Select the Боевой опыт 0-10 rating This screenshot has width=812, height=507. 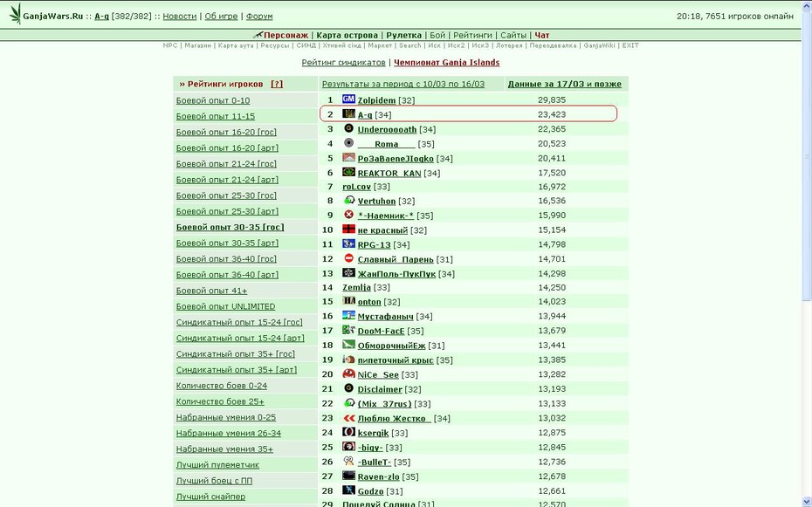coord(213,100)
